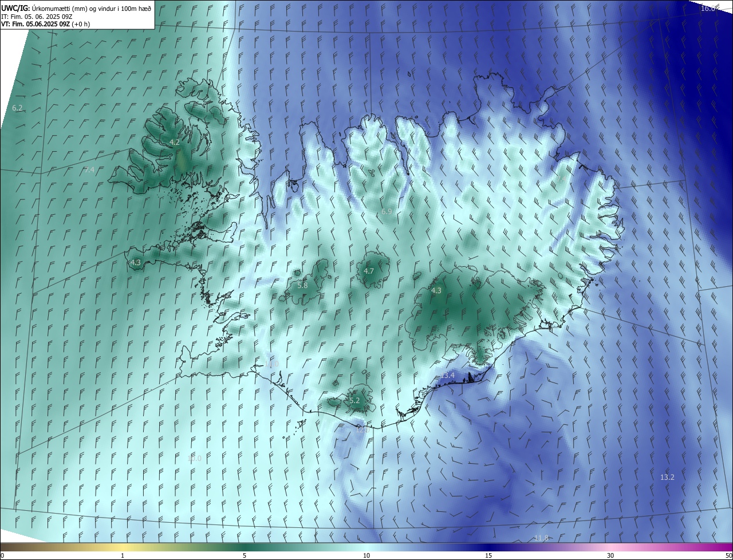Click the 4.2 value on the Westfjords
The width and height of the screenshot is (733, 560).
[x=175, y=142]
